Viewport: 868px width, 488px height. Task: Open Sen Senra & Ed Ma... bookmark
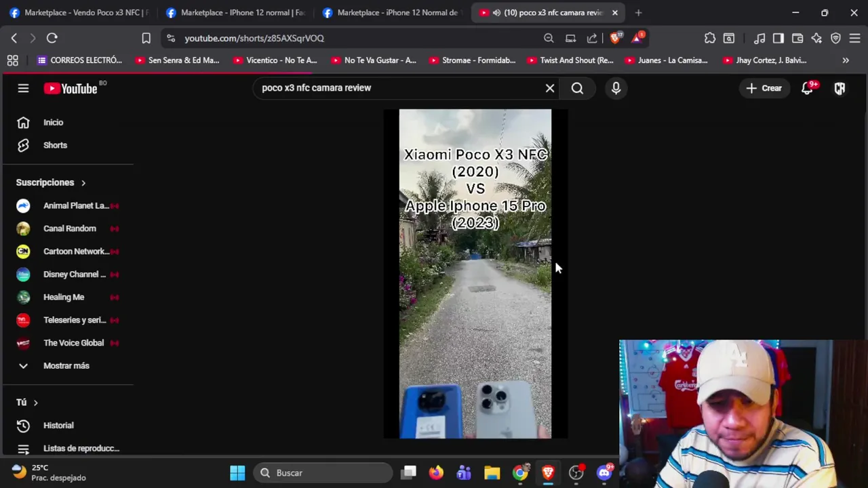[x=177, y=60]
